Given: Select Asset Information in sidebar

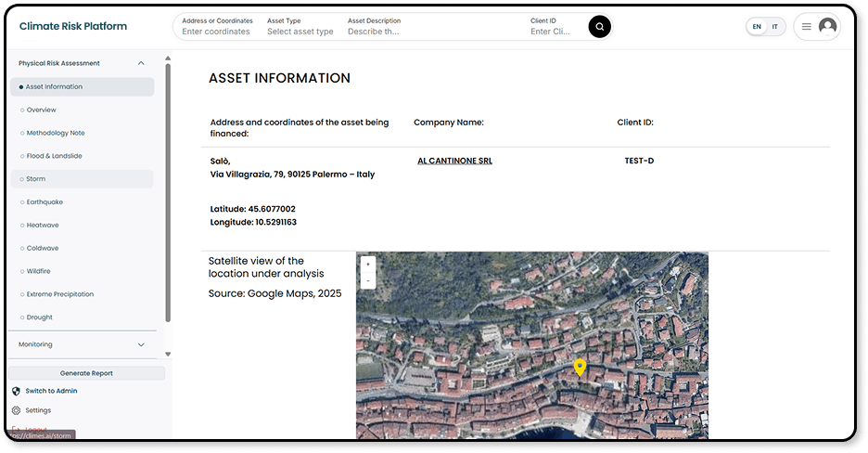Looking at the screenshot, I should pyautogui.click(x=82, y=87).
